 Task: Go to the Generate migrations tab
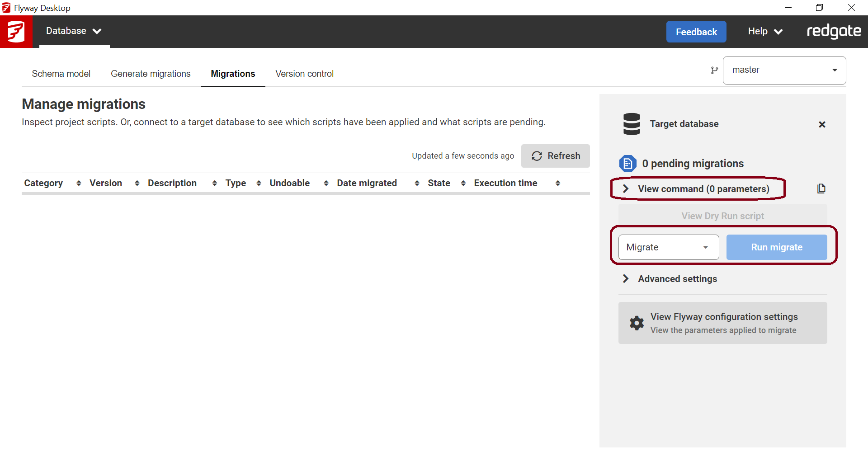[151, 74]
